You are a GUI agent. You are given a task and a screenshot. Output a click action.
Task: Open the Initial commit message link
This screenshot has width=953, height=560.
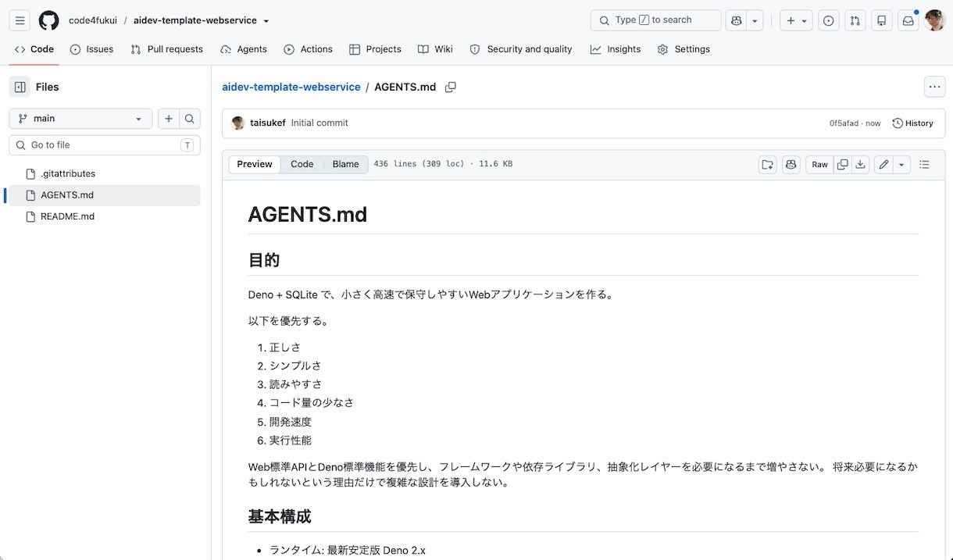(x=319, y=123)
